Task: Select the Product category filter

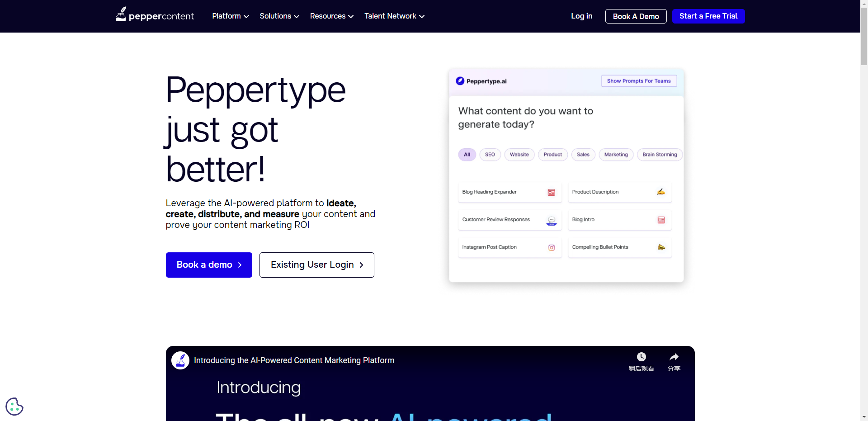Action: (553, 155)
